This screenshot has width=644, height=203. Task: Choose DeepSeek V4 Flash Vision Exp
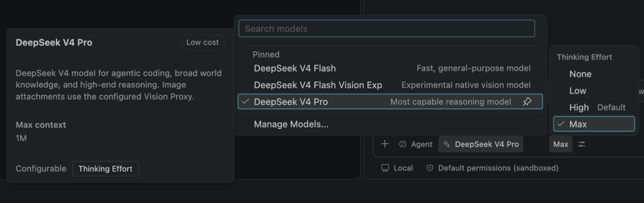390,85
